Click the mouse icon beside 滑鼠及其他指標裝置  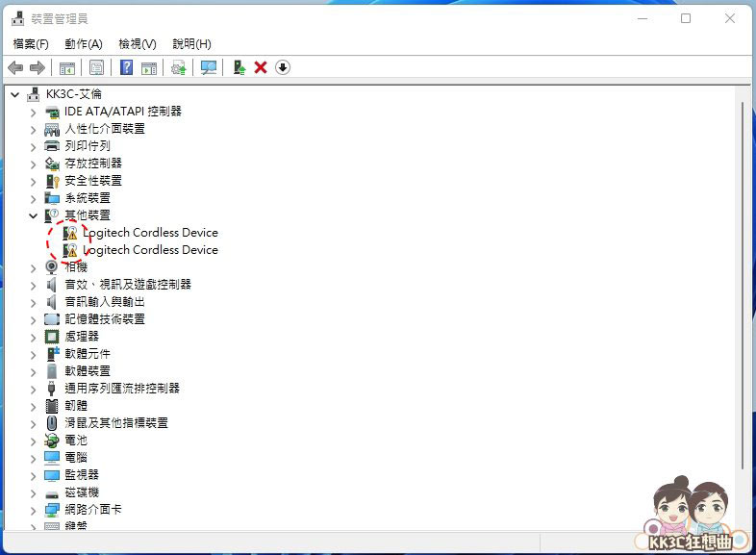pyautogui.click(x=52, y=423)
